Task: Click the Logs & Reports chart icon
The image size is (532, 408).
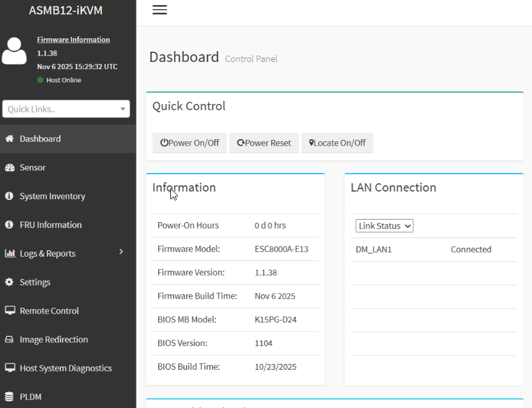Action: point(10,253)
